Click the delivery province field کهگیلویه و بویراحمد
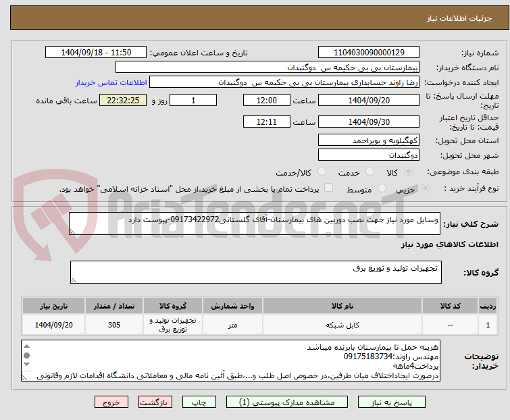The image size is (510, 420). 369,140
